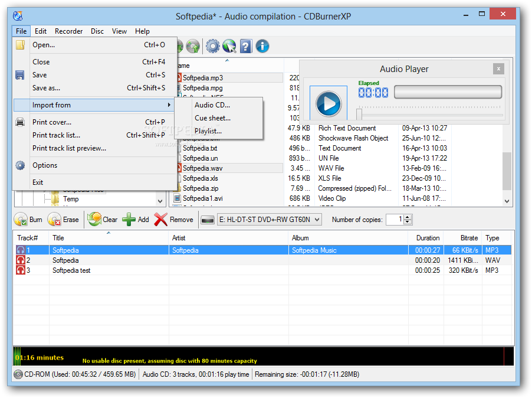Select the Temp folder in tree
532x398 pixels.
pos(71,199)
